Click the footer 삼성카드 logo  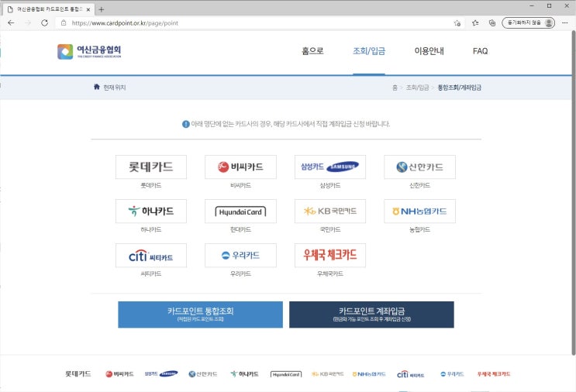pos(161,374)
